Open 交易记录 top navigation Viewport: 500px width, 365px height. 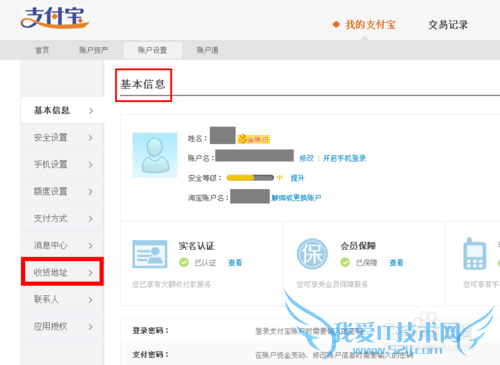(x=448, y=25)
